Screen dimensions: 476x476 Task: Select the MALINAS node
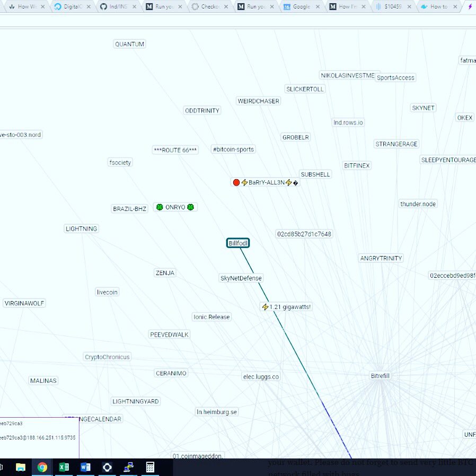[43, 381]
